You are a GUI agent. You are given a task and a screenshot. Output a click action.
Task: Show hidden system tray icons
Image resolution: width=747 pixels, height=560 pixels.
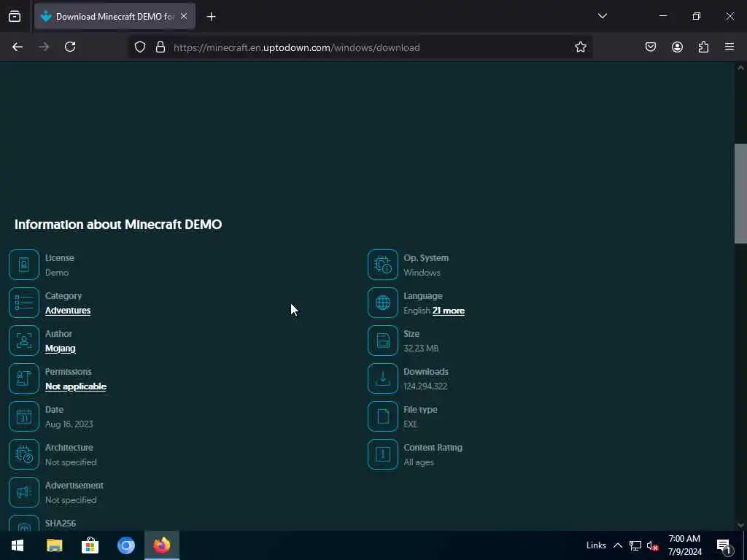(x=617, y=545)
